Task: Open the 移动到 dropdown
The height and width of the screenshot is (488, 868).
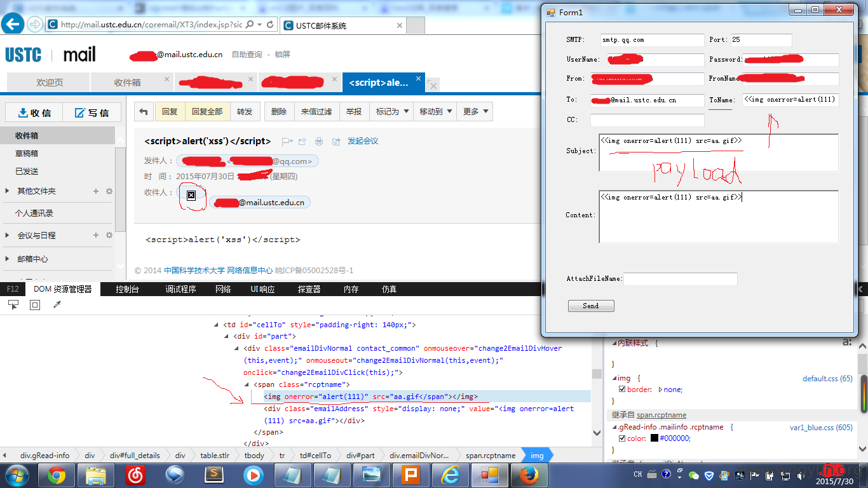Action: pos(435,112)
